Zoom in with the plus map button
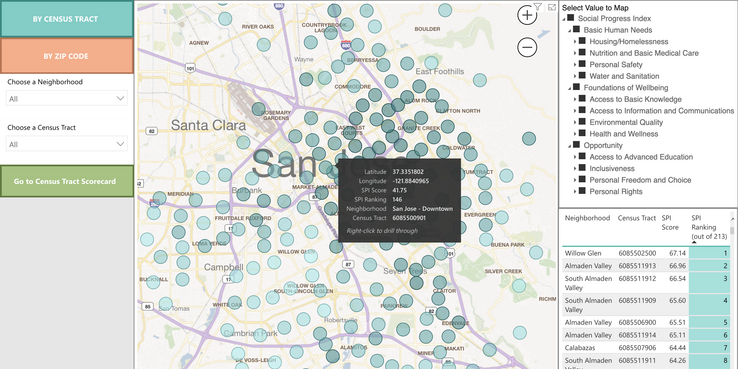 pos(527,15)
